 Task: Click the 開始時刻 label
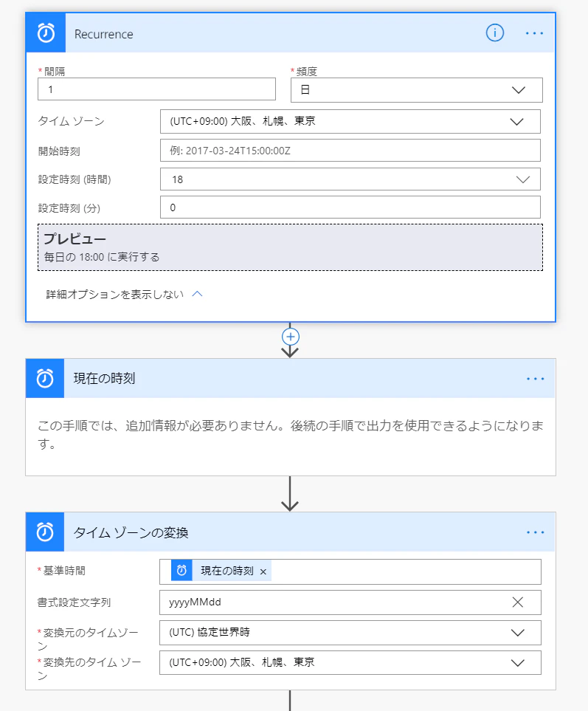tap(59, 151)
